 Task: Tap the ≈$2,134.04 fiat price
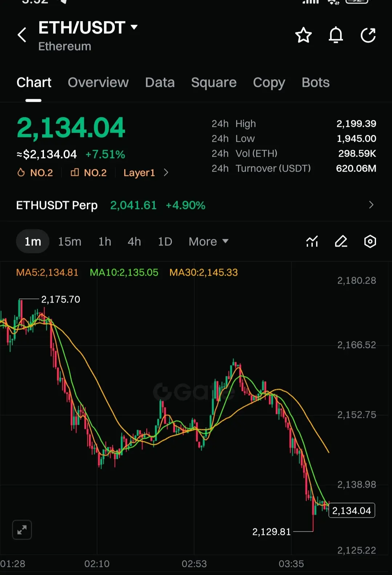pyautogui.click(x=47, y=154)
